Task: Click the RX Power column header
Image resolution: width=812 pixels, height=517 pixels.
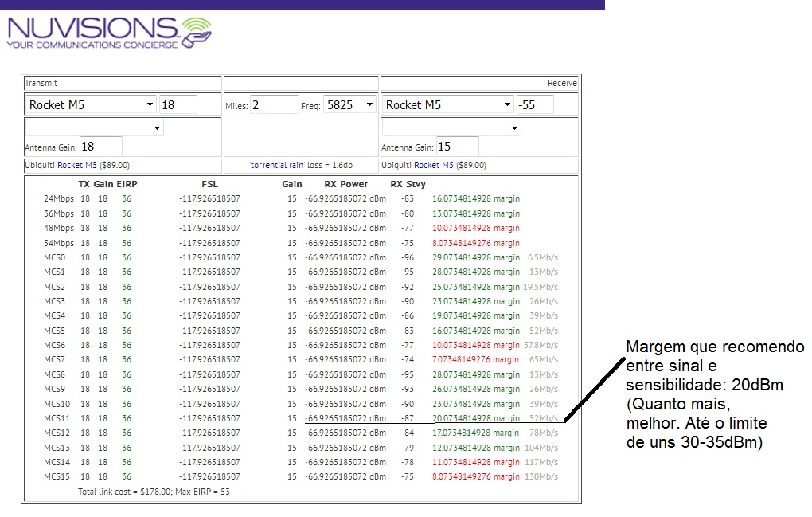Action: pos(346,184)
